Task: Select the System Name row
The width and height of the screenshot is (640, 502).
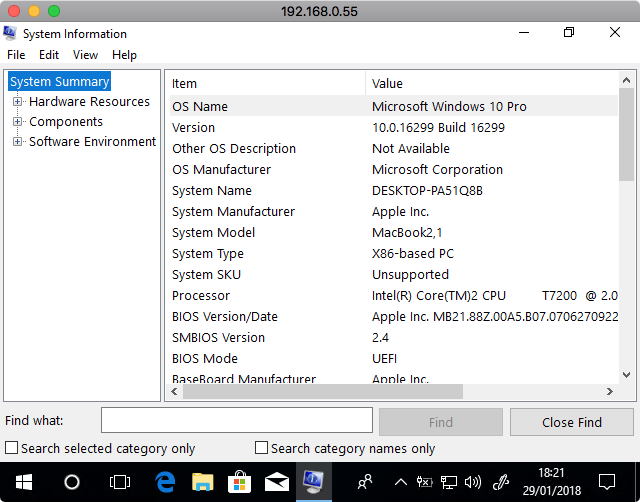Action: tap(393, 190)
